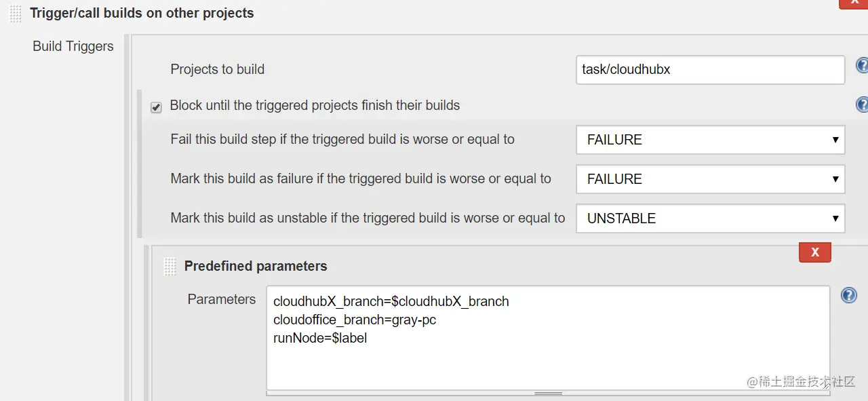The image size is (868, 401).
Task: Open help for Predefined parameters field
Action: coord(848,295)
